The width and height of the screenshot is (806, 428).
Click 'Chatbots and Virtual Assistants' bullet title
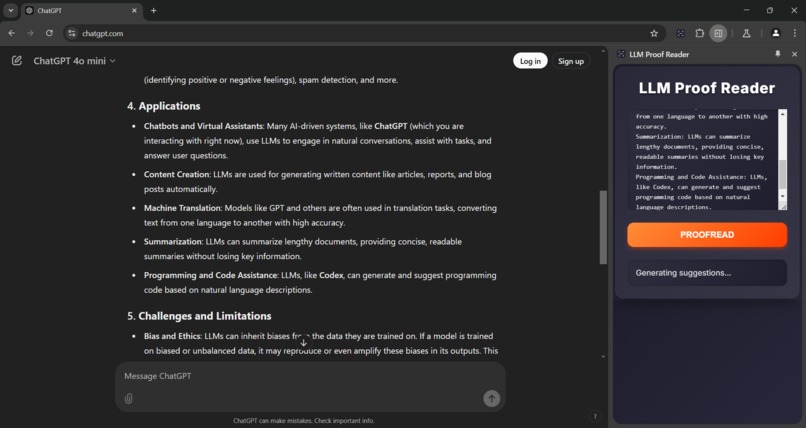204,126
